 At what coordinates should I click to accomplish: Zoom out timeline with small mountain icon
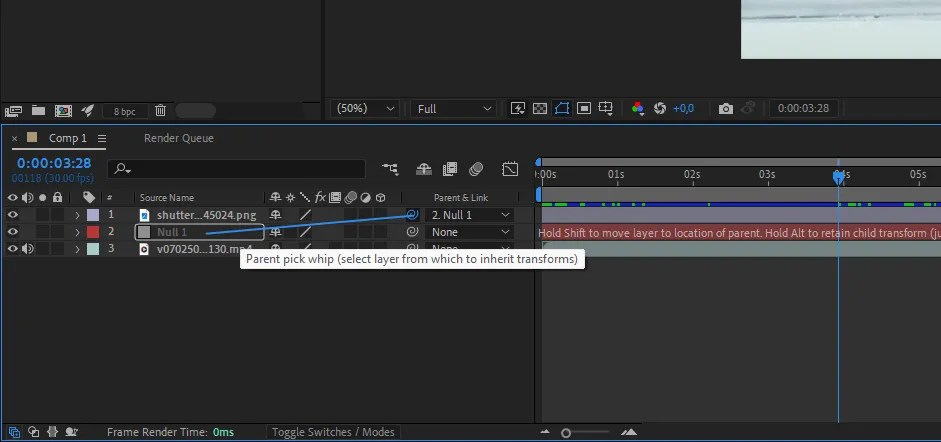click(x=545, y=432)
